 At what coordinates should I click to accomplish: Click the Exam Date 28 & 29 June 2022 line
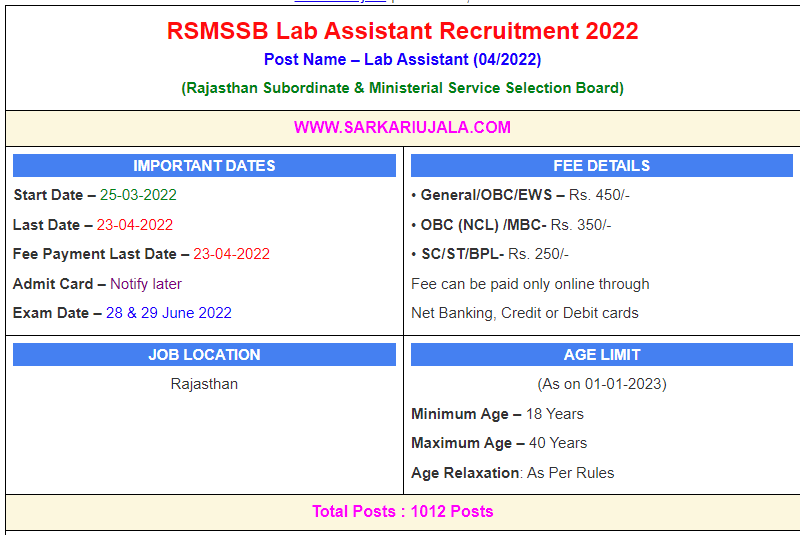point(122,313)
